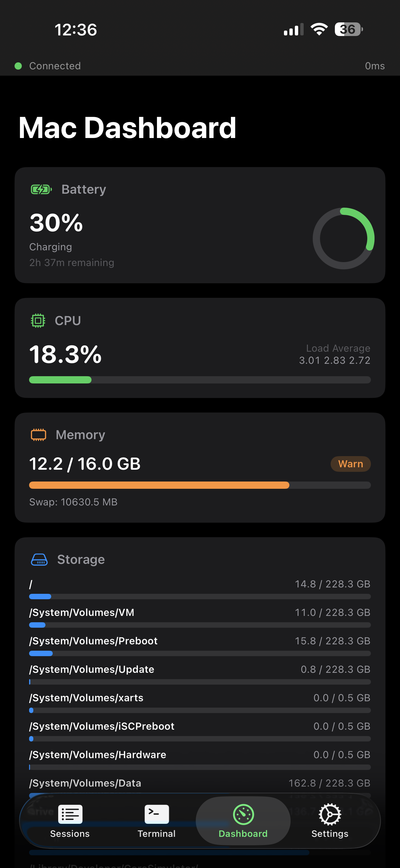
Task: Tap the Storage drive icon
Action: click(39, 559)
